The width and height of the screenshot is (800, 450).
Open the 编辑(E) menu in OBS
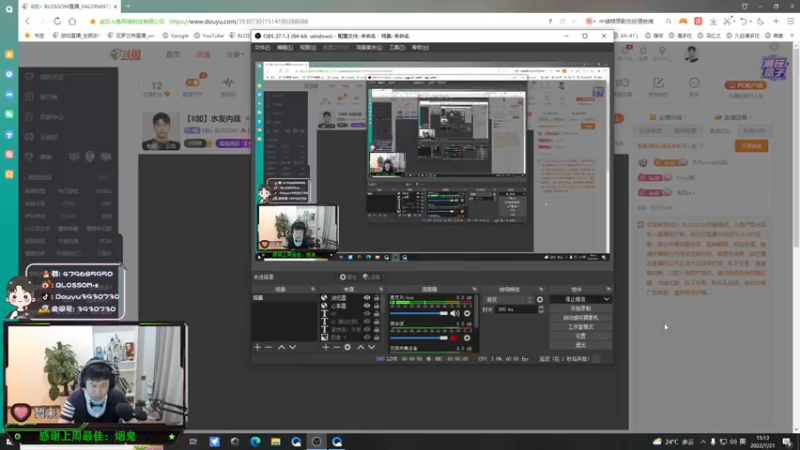point(285,47)
